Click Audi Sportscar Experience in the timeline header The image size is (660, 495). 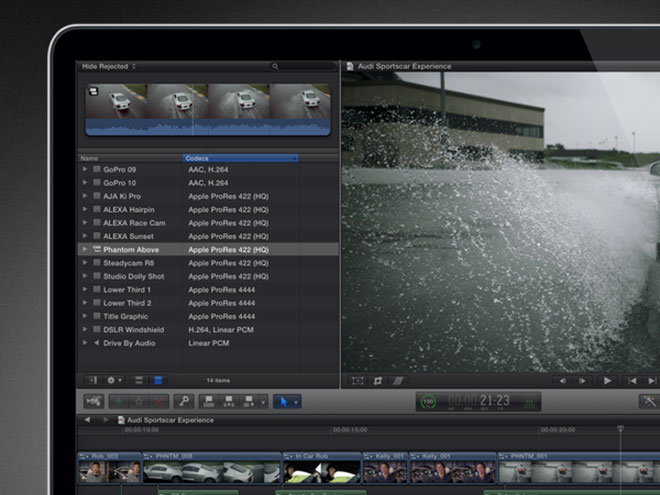click(170, 420)
